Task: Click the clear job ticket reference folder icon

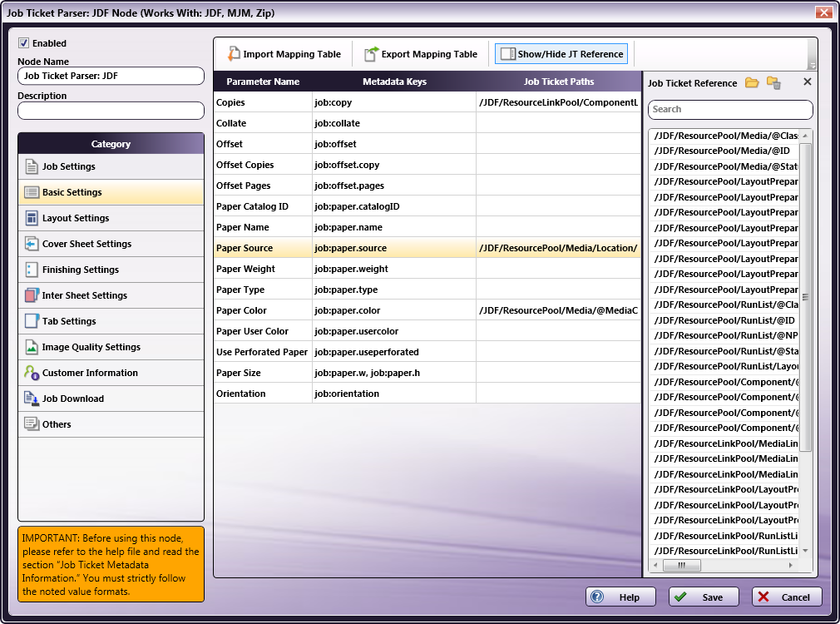Action: click(x=773, y=82)
